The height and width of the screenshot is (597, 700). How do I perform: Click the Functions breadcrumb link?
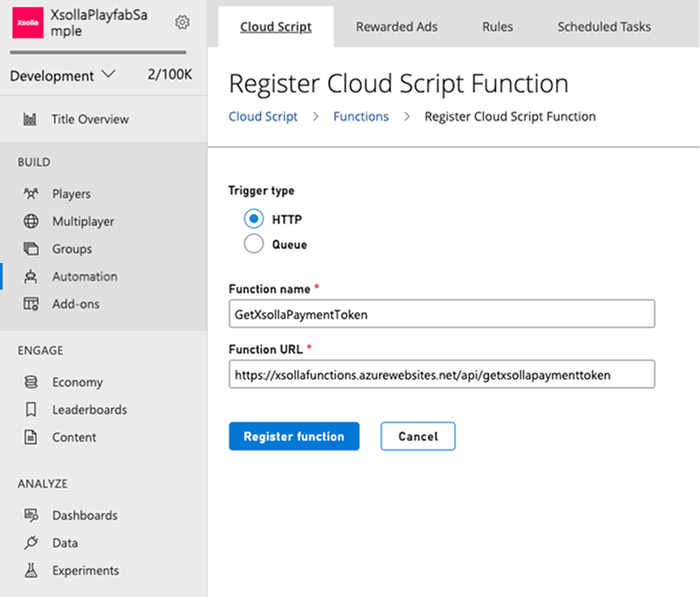pos(361,116)
